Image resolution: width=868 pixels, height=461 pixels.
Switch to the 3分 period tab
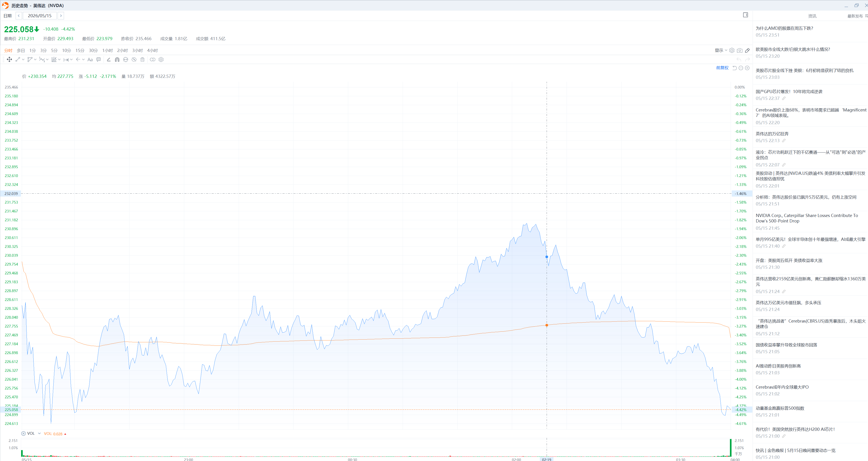[x=43, y=51]
